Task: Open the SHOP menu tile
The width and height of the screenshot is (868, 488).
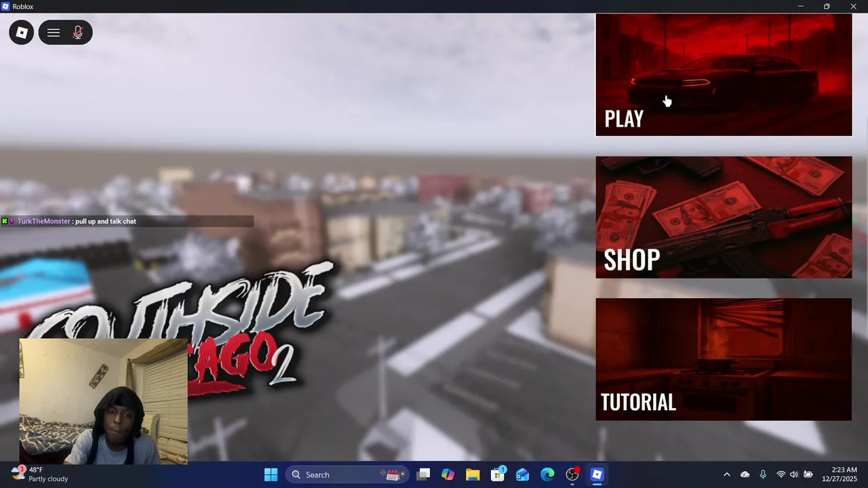Action: click(x=724, y=218)
